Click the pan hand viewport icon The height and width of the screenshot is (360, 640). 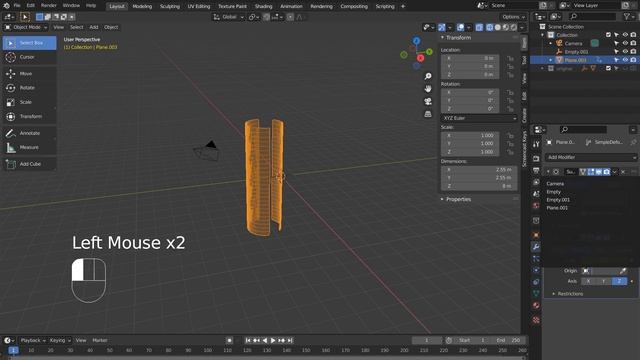pyautogui.click(x=428, y=89)
